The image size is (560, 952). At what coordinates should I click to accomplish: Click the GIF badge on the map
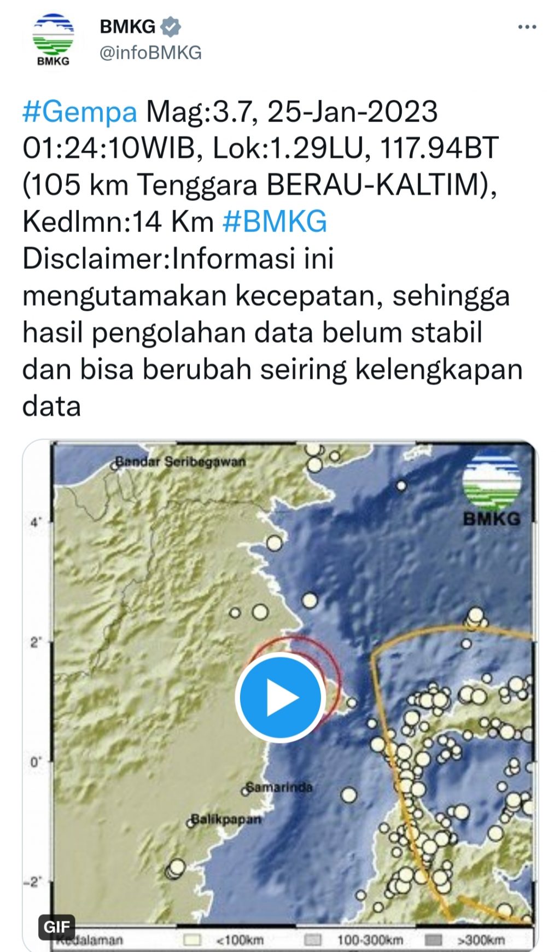[57, 926]
